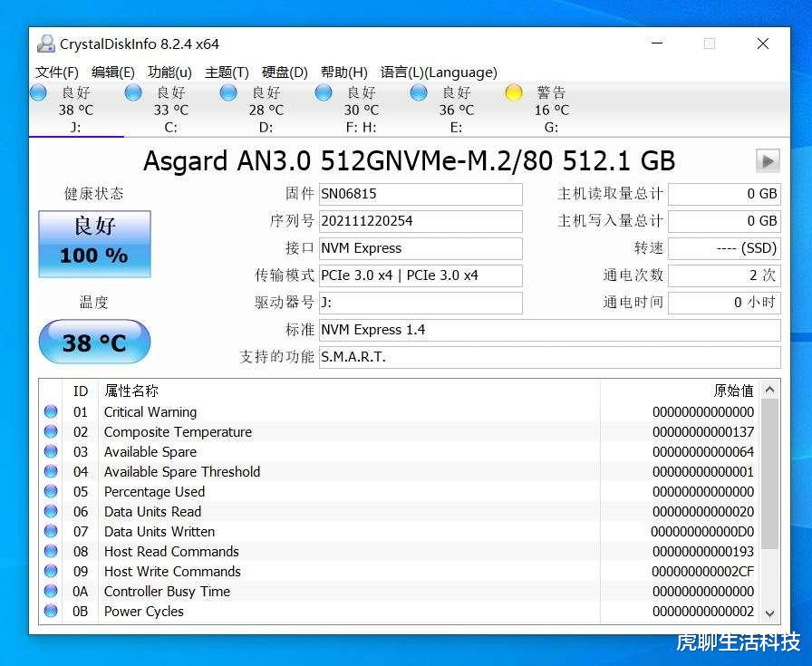This screenshot has height=666, width=812.
Task: Click status orb for Host Read Commands
Action: coord(51,551)
